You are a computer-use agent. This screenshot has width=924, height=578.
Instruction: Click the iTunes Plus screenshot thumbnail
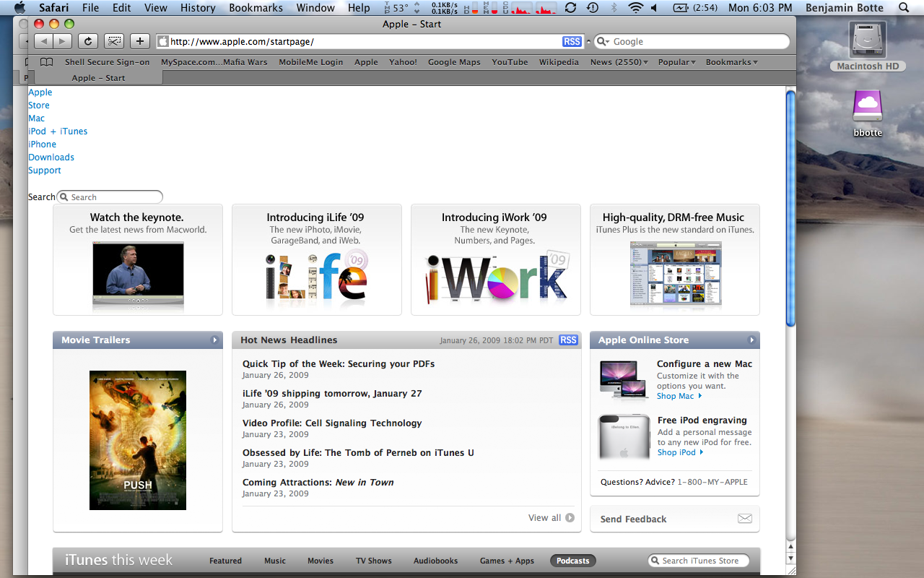pyautogui.click(x=675, y=273)
